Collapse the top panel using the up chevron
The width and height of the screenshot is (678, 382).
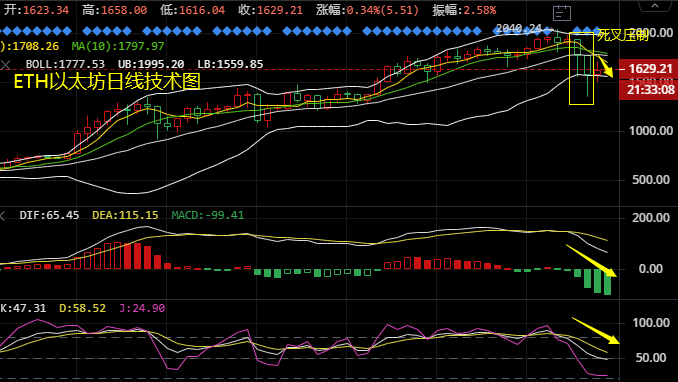(655, 6)
